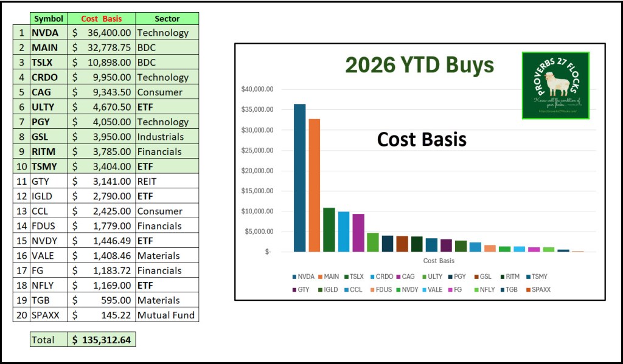Click the Mutual Fund sector cell

coord(166,315)
